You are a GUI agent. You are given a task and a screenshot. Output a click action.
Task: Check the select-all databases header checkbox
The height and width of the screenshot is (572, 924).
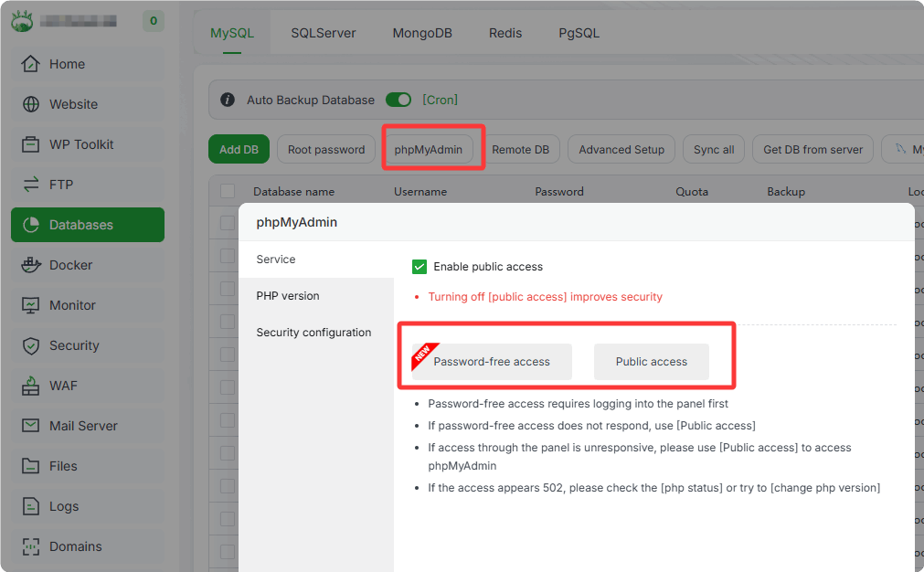coord(228,192)
